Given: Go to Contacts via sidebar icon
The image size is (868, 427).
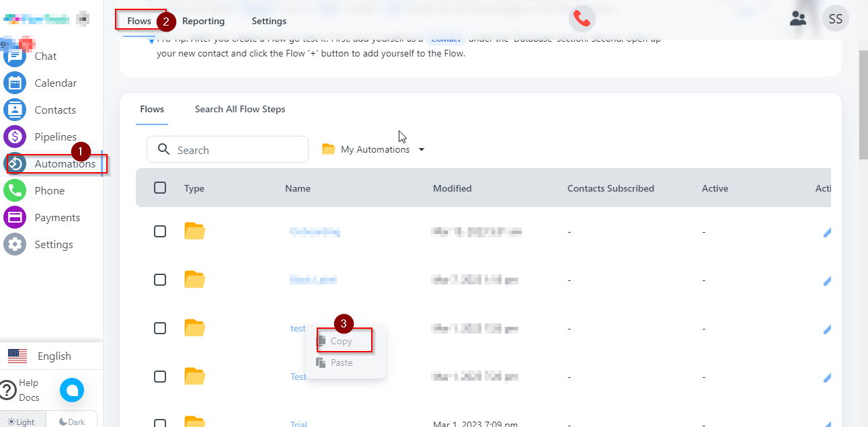Looking at the screenshot, I should (15, 110).
